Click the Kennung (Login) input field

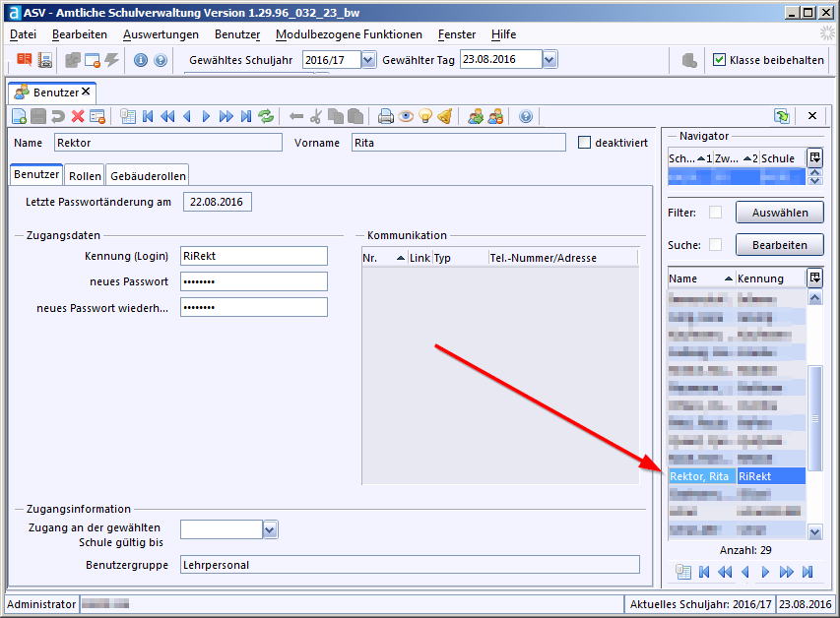(x=253, y=256)
